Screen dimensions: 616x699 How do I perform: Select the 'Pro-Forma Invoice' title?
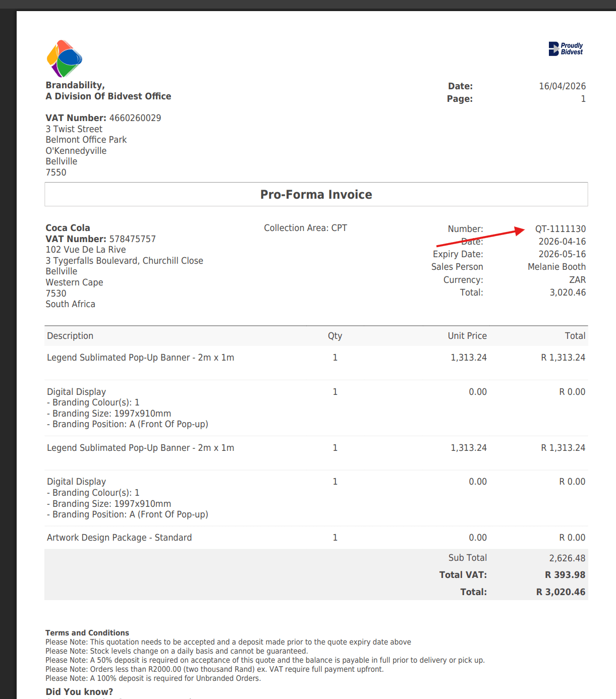316,195
